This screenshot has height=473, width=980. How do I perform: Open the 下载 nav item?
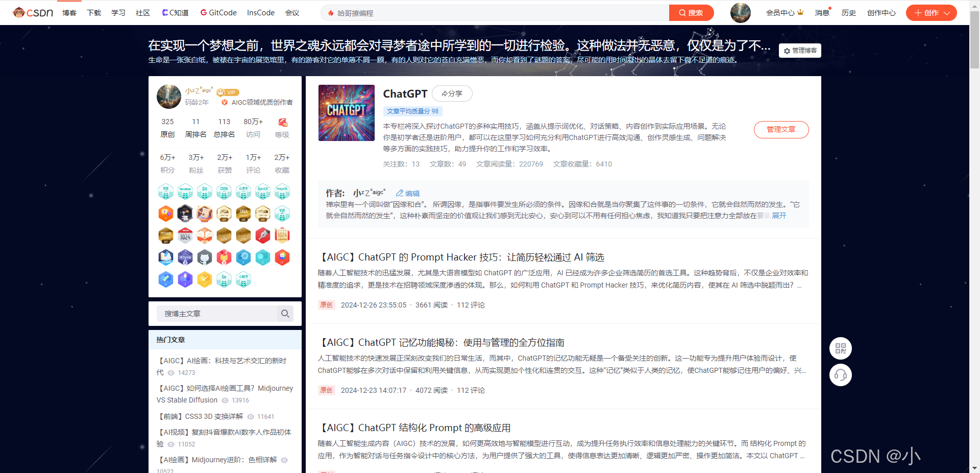(x=94, y=13)
